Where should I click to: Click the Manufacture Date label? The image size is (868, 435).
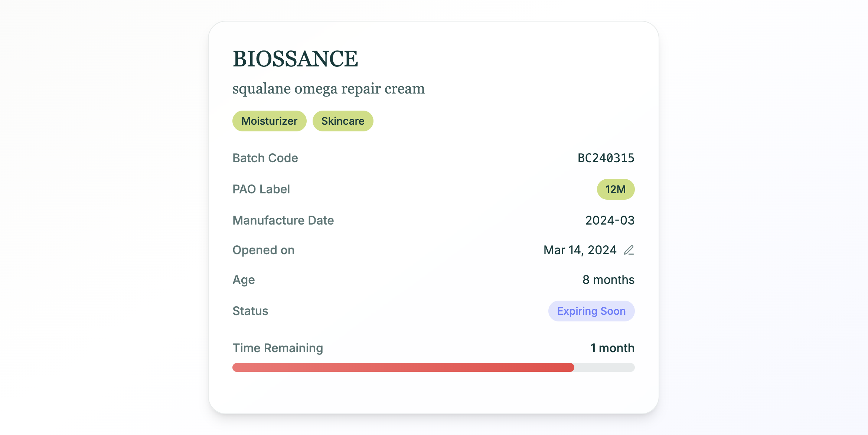[x=283, y=220]
